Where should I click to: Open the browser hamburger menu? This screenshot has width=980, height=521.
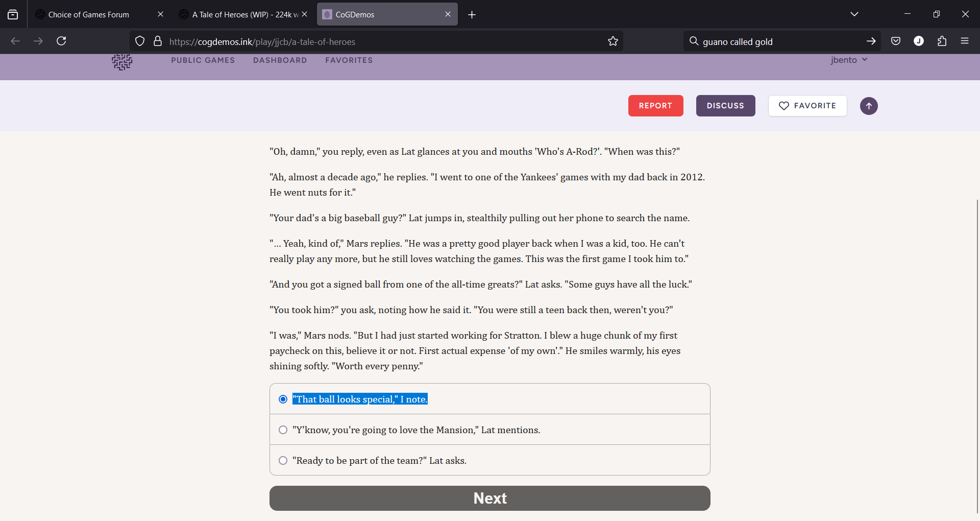965,41
